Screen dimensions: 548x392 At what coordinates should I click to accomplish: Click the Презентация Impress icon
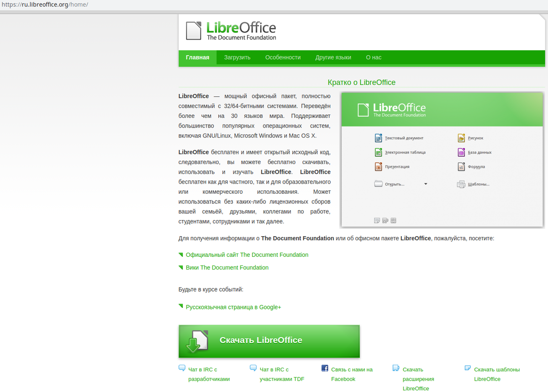[378, 167]
